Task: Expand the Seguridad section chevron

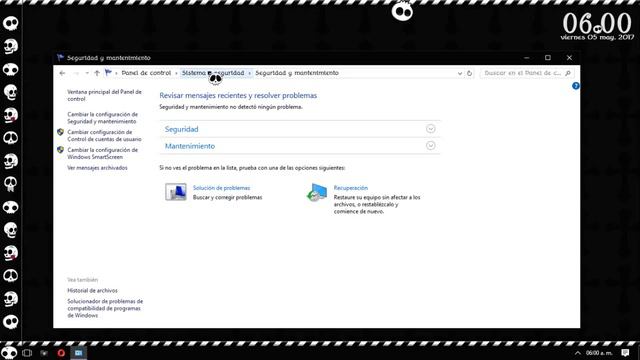Action: (430, 129)
